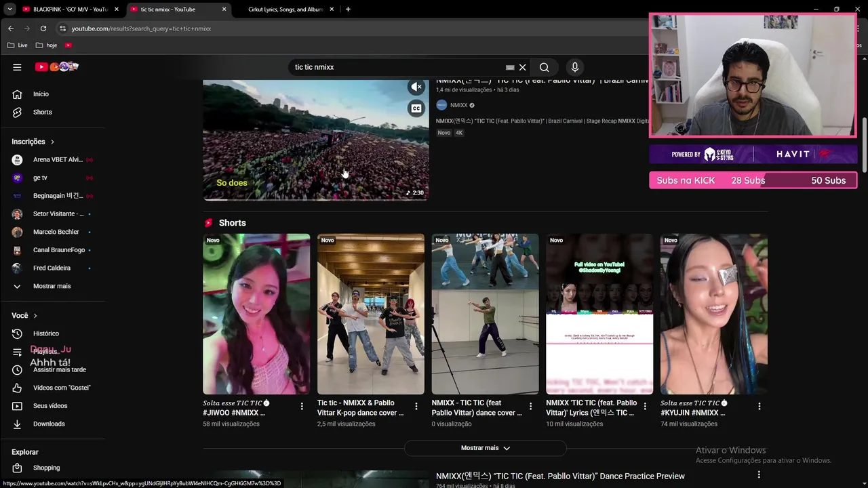Screen dimensions: 868x488
Task: Open options for TIC TIC Lyrics short
Action: click(x=645, y=406)
